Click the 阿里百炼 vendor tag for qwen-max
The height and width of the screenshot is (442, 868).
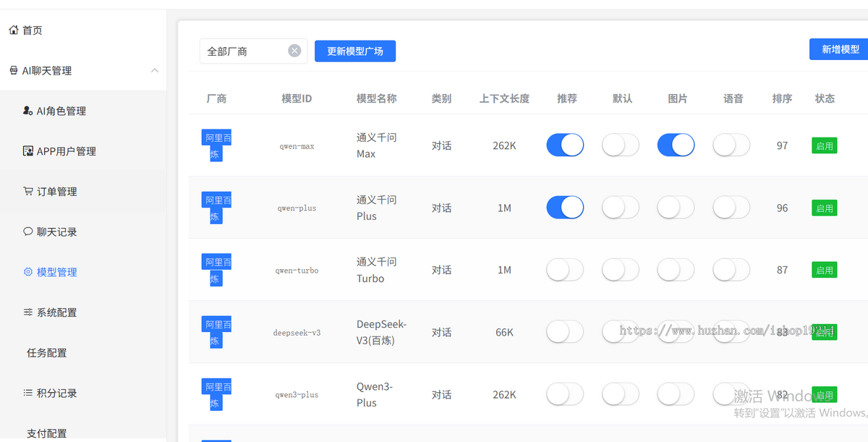tap(216, 145)
